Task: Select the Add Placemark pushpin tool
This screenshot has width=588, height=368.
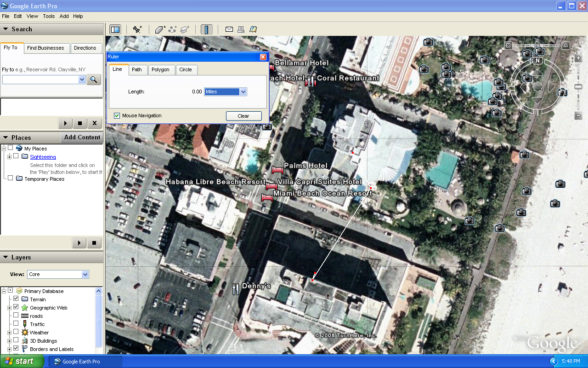Action: point(137,29)
